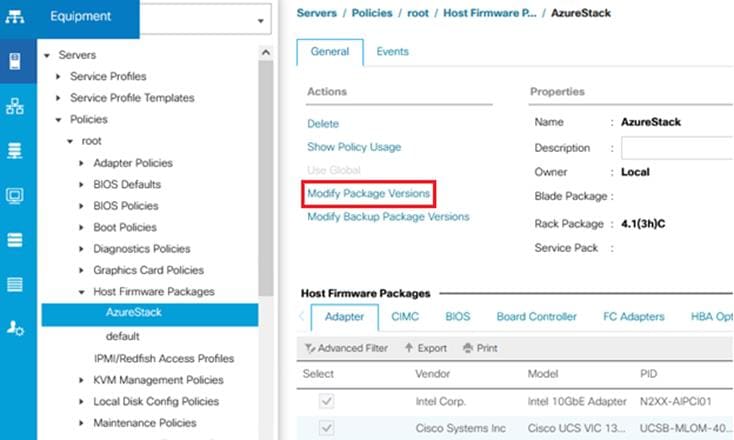Collapse the Servers tree node

click(x=47, y=56)
